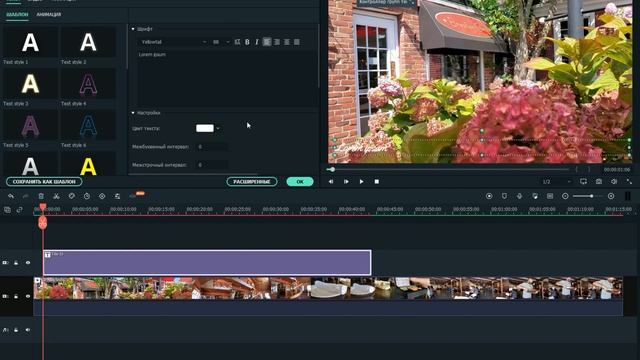Toggle the link icon left of ruler
The image size is (640, 360).
[19, 210]
